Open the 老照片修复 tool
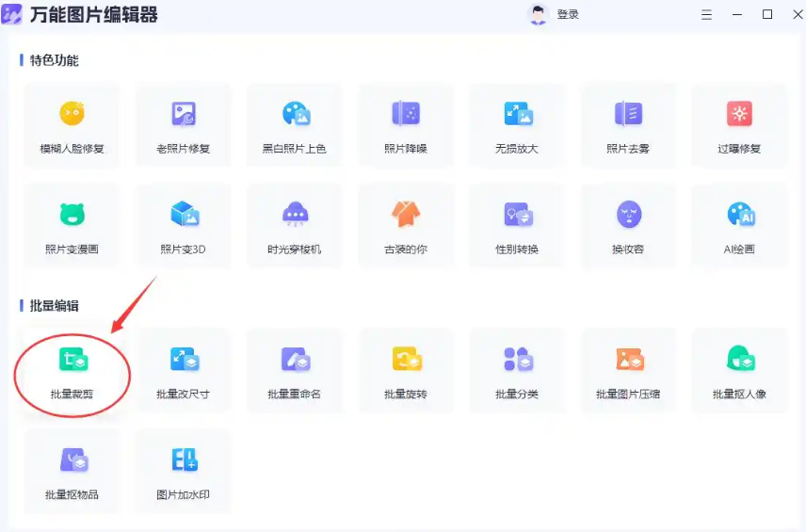This screenshot has height=532, width=806. point(183,126)
